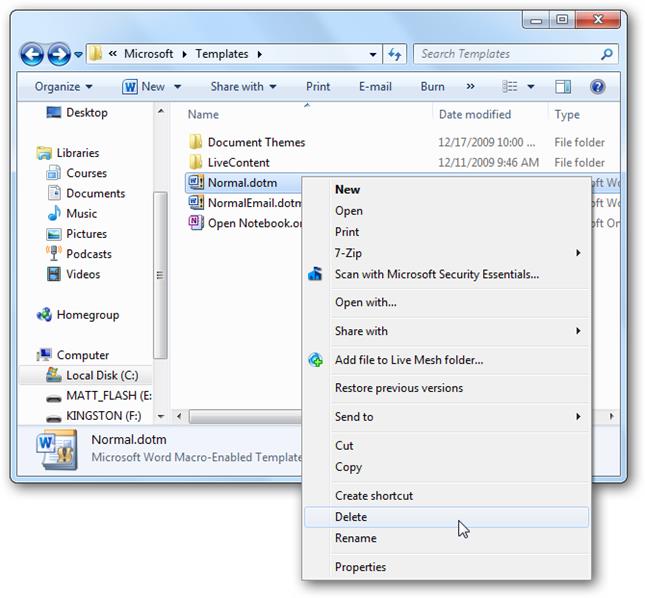Screen dimensions: 645x598
Task: Click the Microsoft Security Essentials scan icon
Action: point(315,274)
